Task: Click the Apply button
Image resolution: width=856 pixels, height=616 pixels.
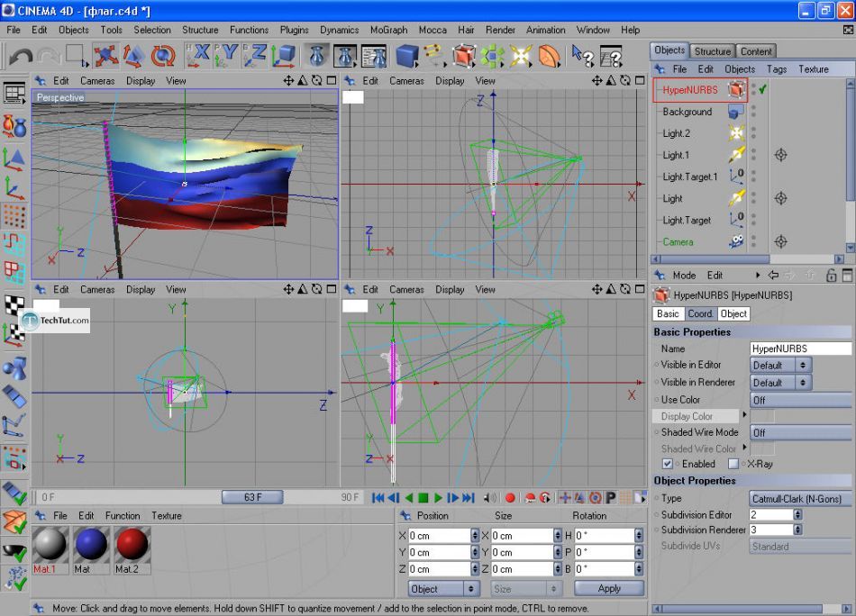Action: (x=609, y=589)
